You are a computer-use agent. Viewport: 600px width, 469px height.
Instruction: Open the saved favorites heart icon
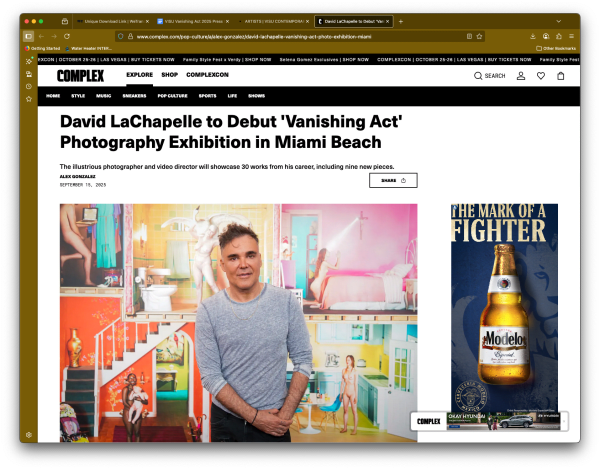pos(541,76)
